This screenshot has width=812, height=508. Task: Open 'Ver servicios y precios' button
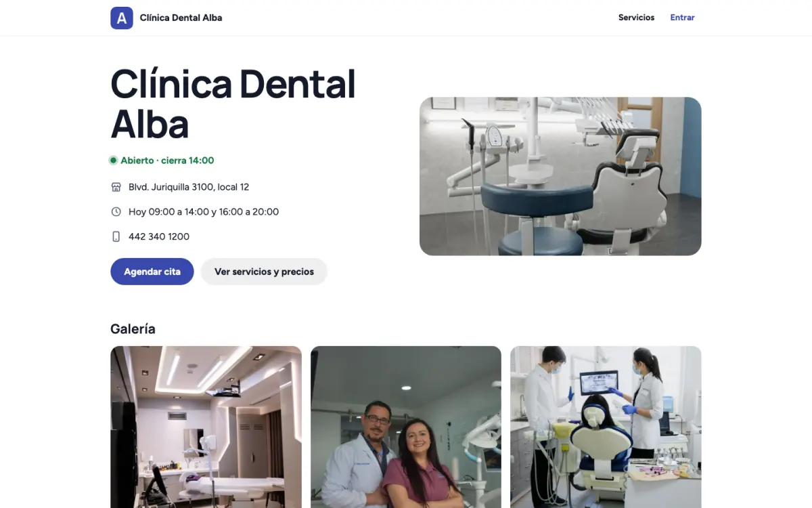tap(264, 272)
